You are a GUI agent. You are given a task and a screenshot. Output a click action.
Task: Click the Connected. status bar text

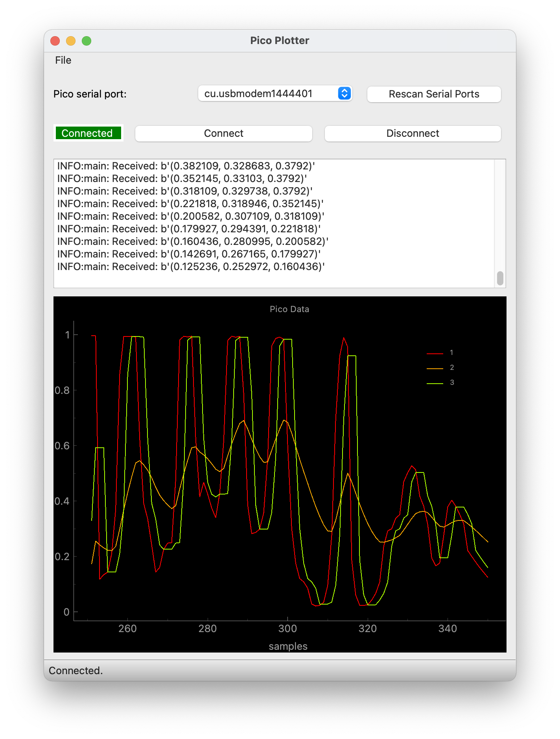pos(76,671)
